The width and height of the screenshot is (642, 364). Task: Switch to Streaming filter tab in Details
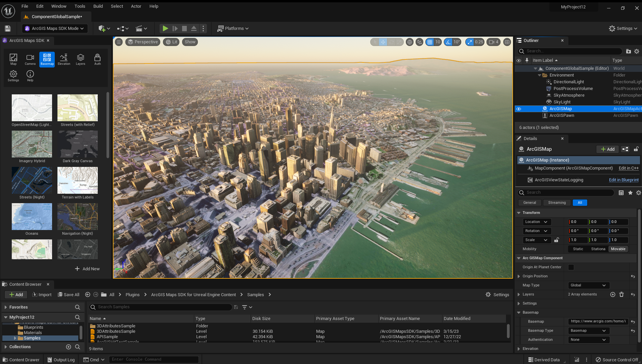tap(557, 203)
